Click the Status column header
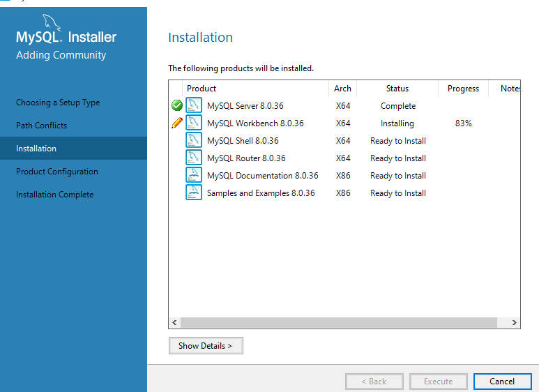The width and height of the screenshot is (539, 392). coord(397,89)
